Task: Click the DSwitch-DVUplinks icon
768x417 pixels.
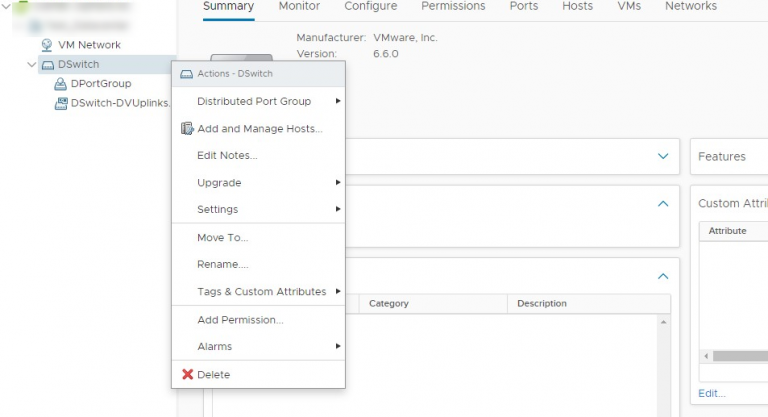Action: [60, 103]
